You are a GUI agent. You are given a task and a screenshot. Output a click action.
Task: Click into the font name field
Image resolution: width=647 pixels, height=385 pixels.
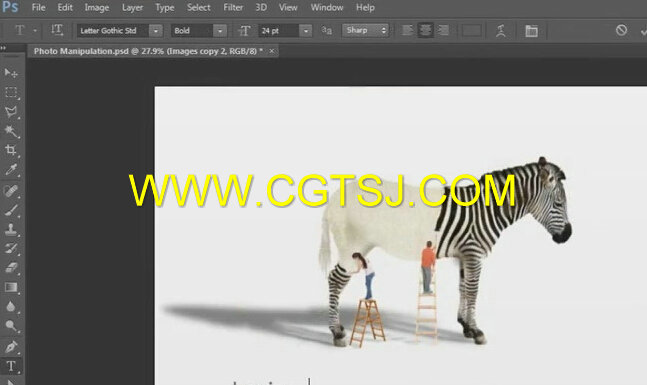pos(113,31)
